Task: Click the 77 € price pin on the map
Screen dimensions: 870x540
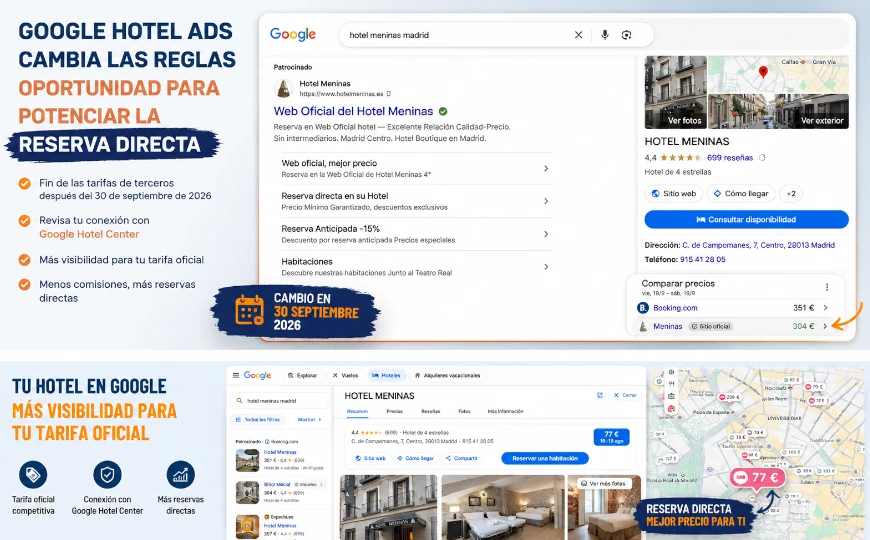Action: pyautogui.click(x=757, y=478)
